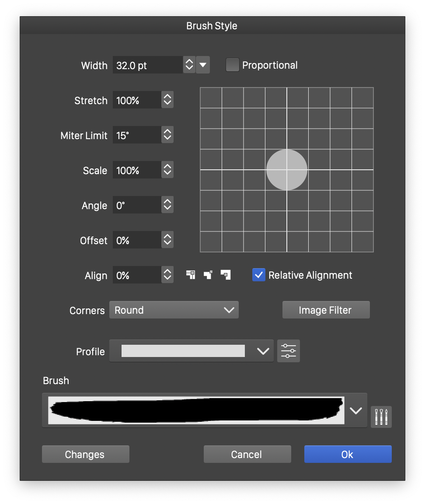This screenshot has width=425, height=504.
Task: Click the Angle stepper arrows
Action: click(167, 205)
